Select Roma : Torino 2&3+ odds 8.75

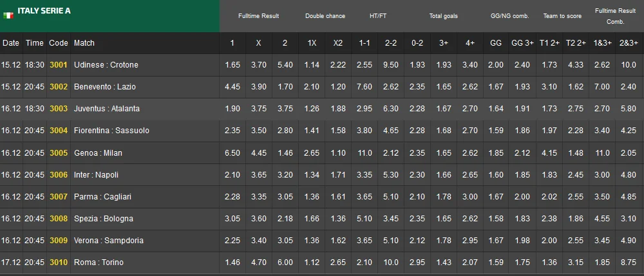pyautogui.click(x=629, y=262)
